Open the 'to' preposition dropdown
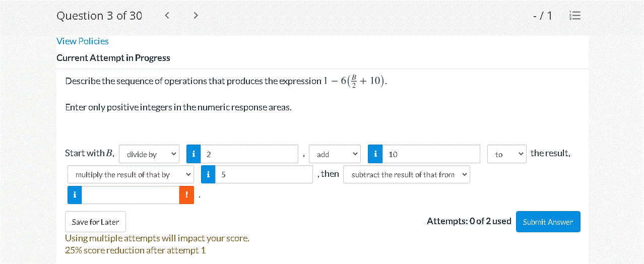Viewport: 644px width, 264px height. click(x=506, y=154)
